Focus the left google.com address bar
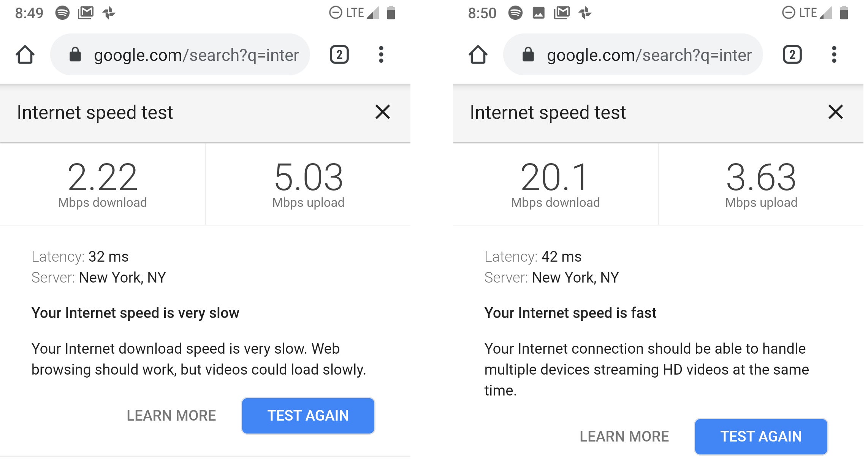The width and height of the screenshot is (868, 467). [196, 55]
